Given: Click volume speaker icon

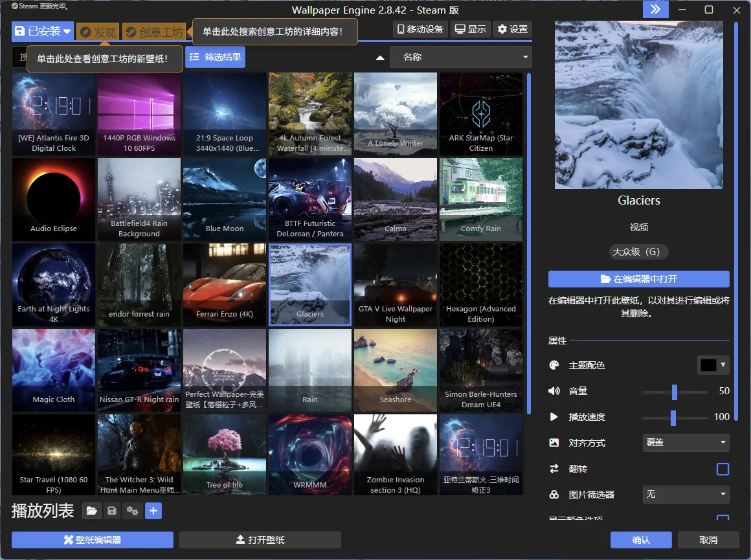Looking at the screenshot, I should coord(554,391).
